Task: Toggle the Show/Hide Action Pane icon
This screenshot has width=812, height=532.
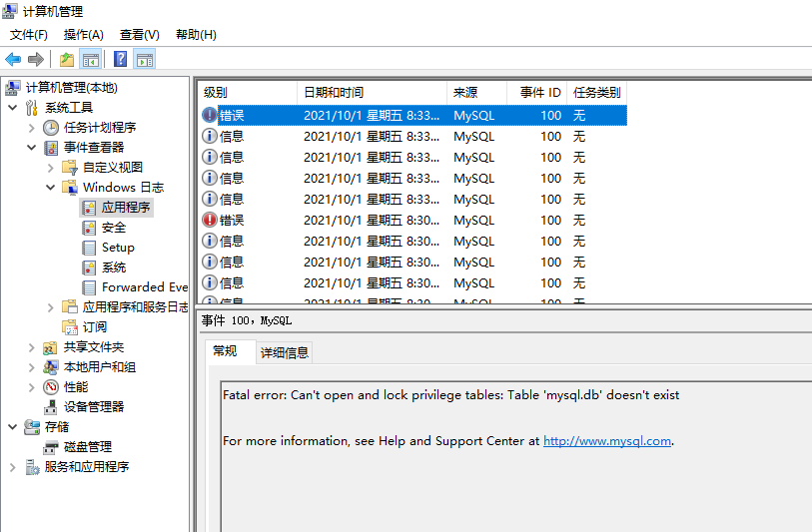Action: click(x=145, y=60)
